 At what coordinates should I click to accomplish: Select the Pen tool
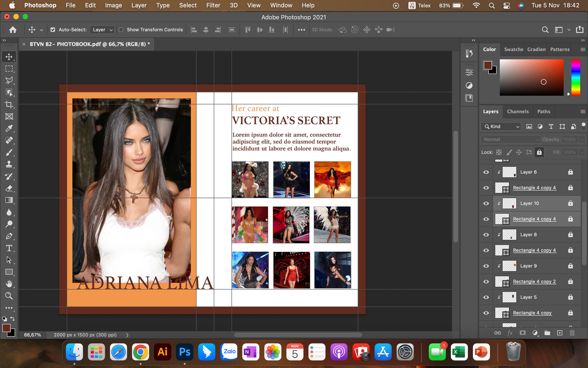pyautogui.click(x=9, y=236)
